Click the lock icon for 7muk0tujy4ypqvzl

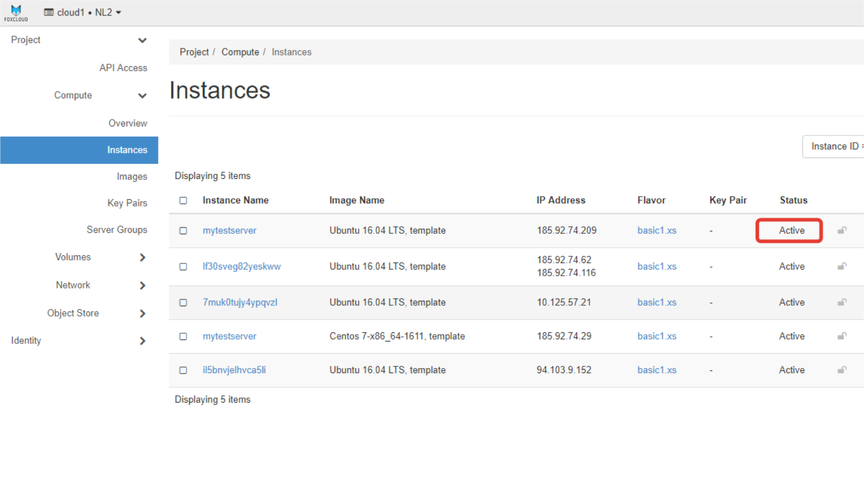click(842, 302)
